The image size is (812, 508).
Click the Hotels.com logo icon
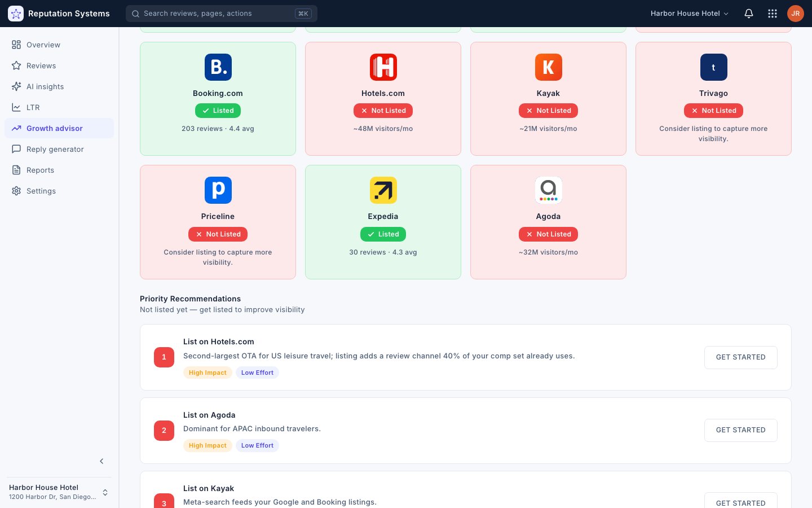[x=383, y=67]
